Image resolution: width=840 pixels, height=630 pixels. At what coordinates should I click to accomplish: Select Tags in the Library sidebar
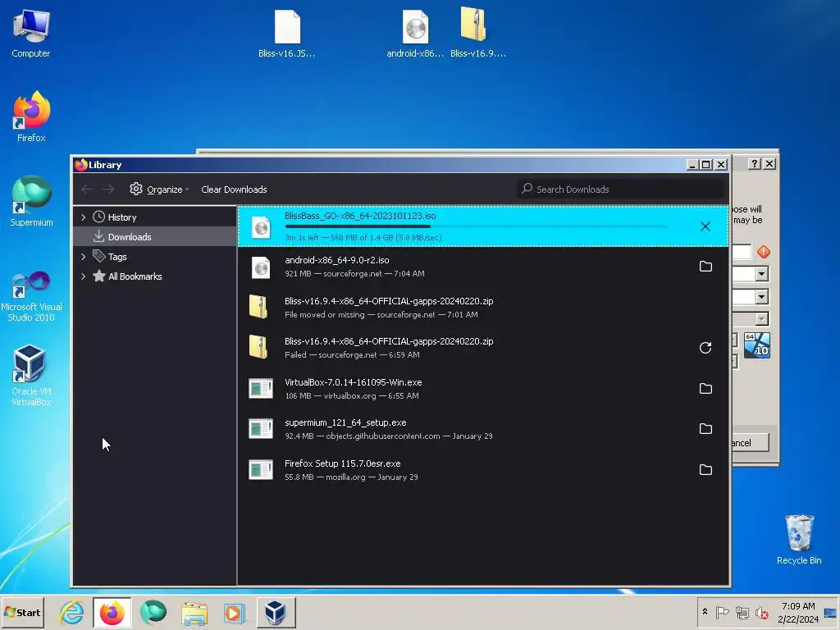pos(154,257)
